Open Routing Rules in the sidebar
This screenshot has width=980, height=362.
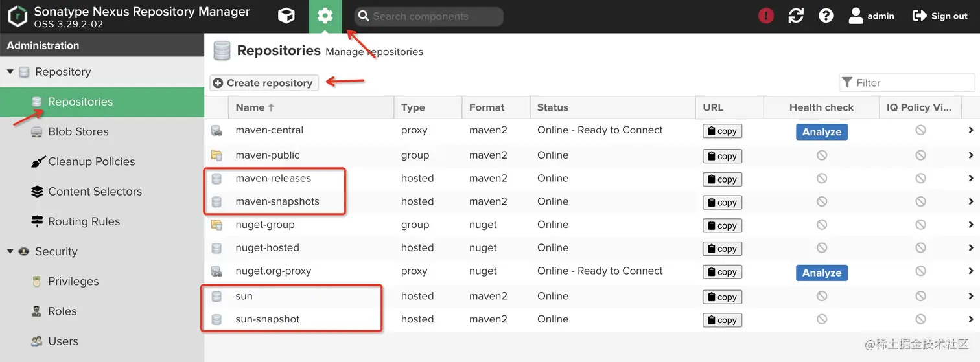[x=102, y=221]
